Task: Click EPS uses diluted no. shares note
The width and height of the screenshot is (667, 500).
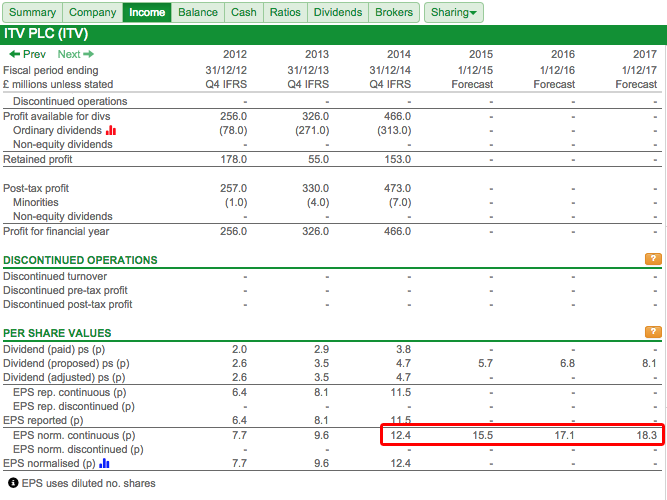Action: [88, 483]
